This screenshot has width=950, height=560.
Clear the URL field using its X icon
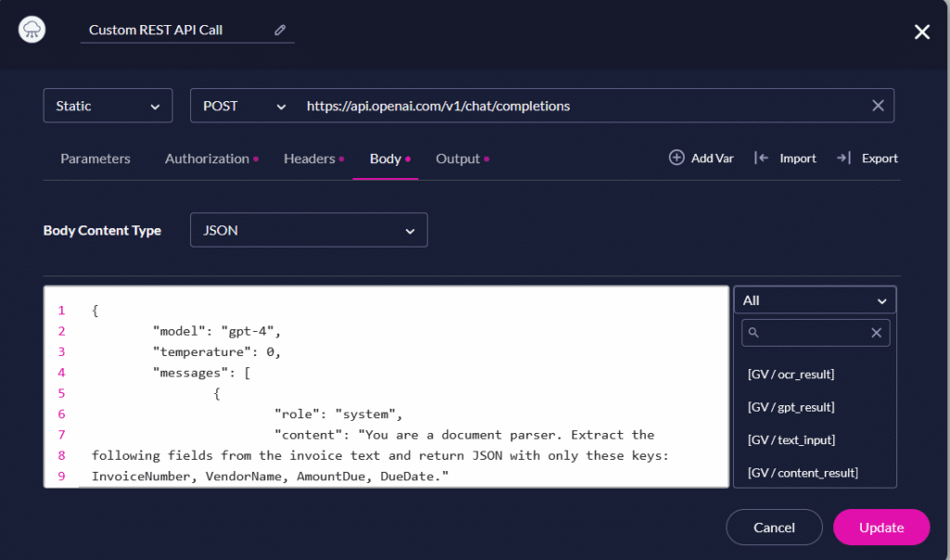(878, 105)
